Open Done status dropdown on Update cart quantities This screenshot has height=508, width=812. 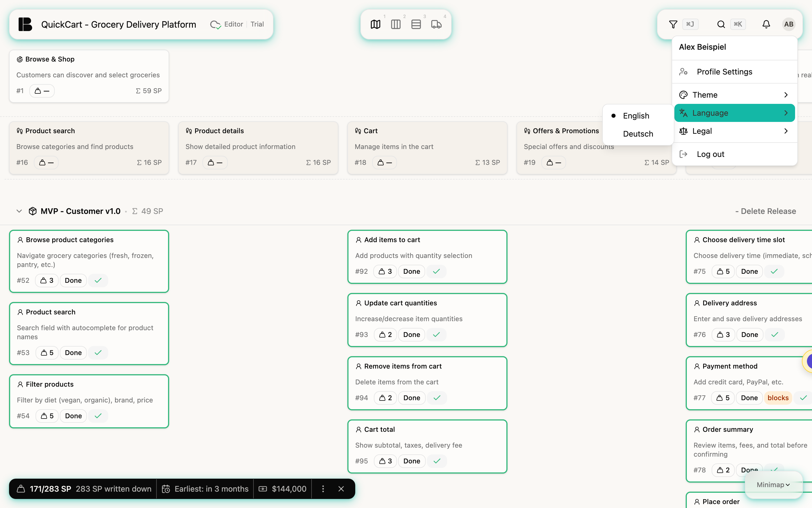point(411,334)
